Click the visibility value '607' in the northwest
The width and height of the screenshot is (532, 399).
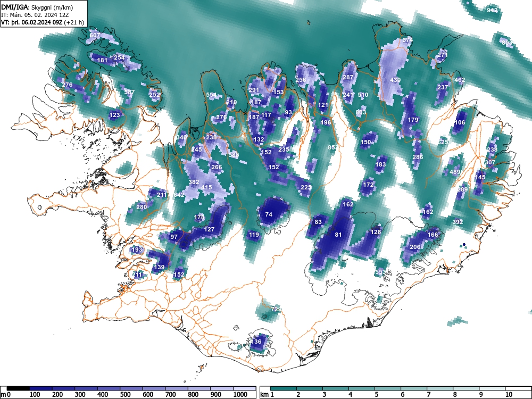95,35
